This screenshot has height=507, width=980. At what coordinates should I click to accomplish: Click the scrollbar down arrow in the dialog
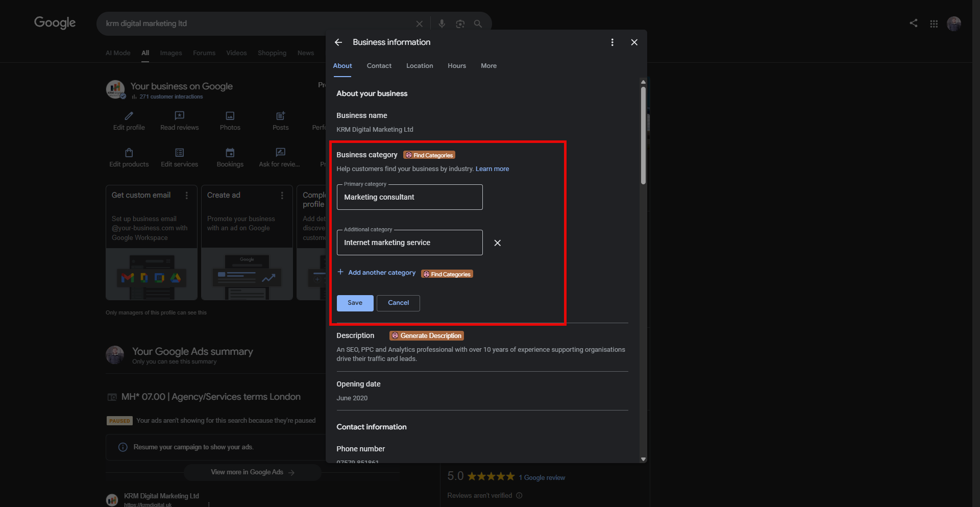pyautogui.click(x=643, y=460)
